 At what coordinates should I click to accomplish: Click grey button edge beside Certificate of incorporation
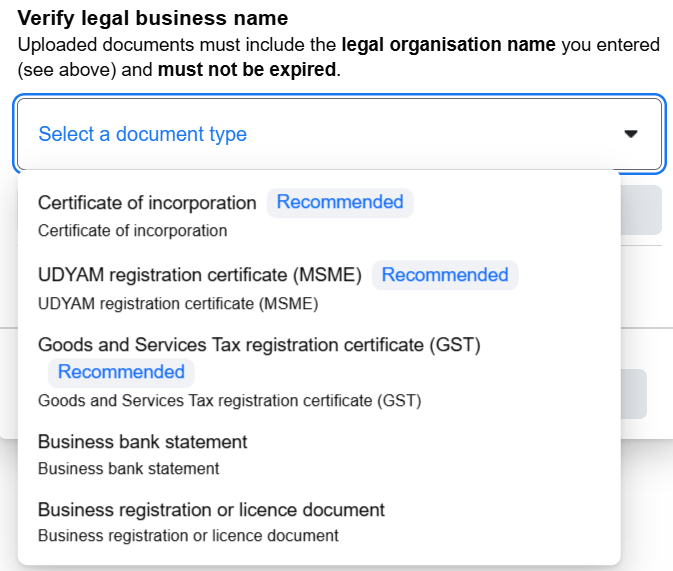641,210
